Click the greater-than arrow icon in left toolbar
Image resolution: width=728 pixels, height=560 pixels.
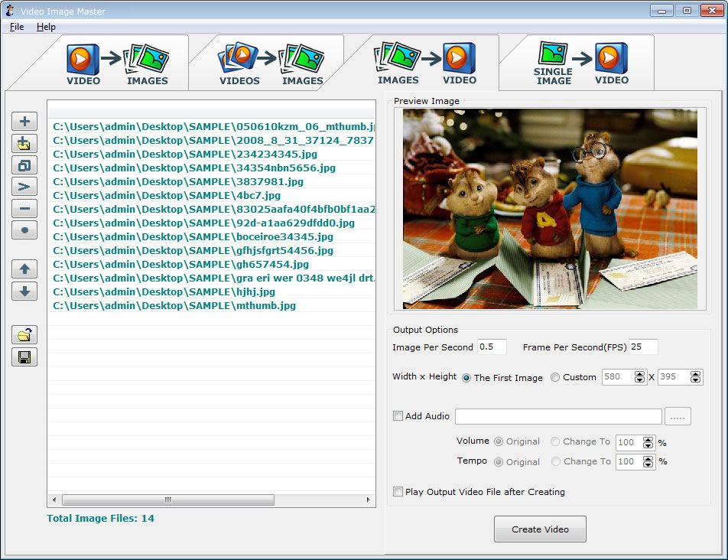24,187
